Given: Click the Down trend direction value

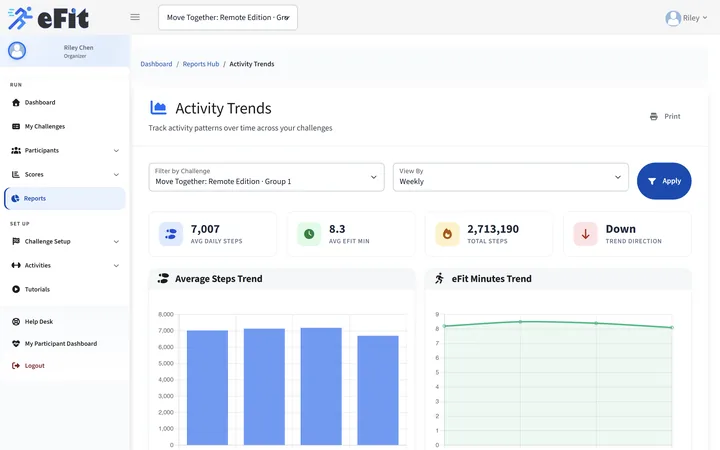Looking at the screenshot, I should (x=620, y=229).
